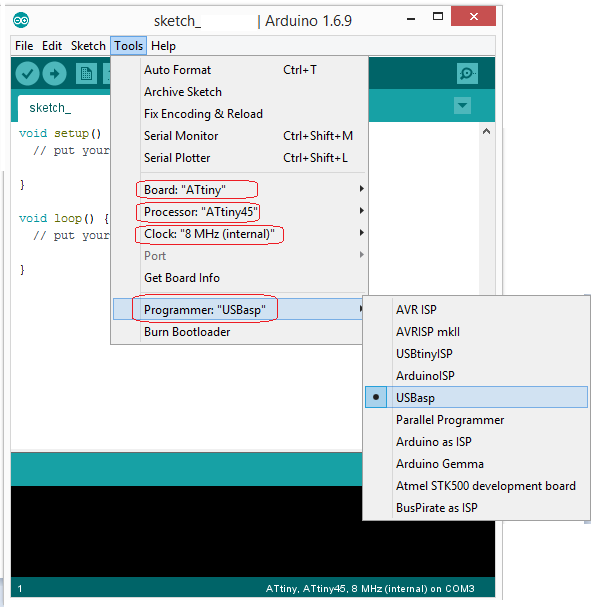Click void loop() line in editor
The width and height of the screenshot is (599, 607).
pos(64,218)
